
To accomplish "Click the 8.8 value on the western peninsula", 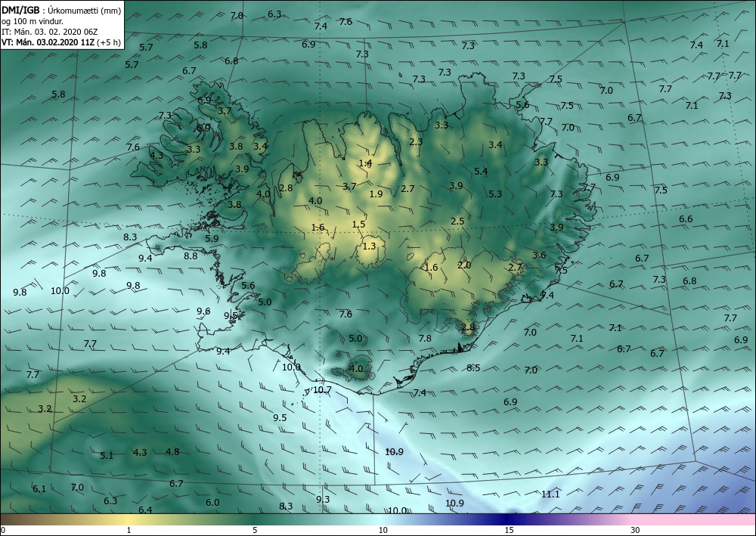I will coord(191,256).
